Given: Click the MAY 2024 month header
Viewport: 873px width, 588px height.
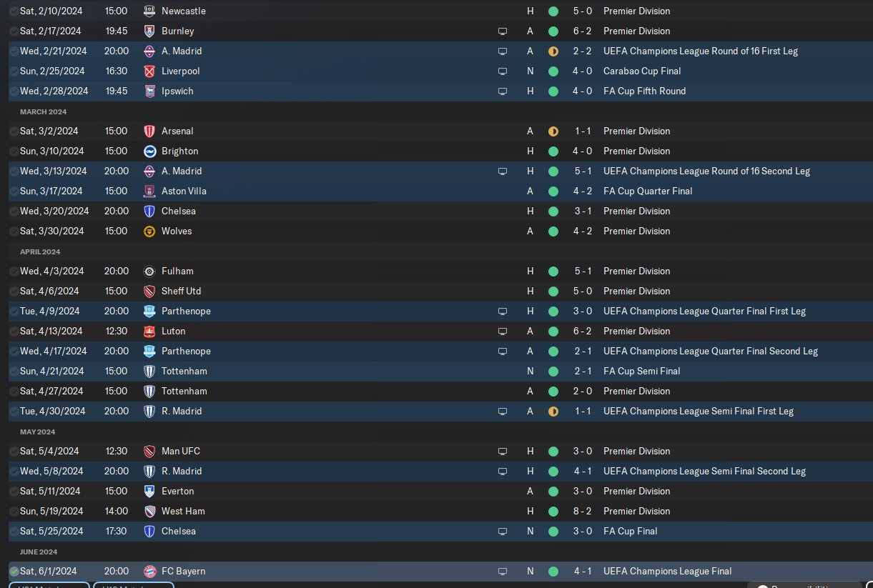Looking at the screenshot, I should [37, 432].
